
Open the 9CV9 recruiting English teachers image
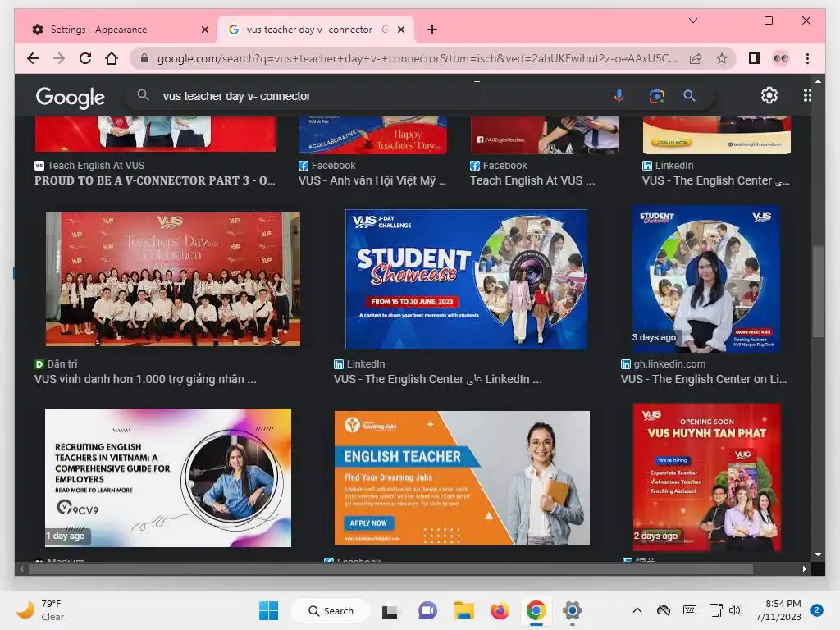pyautogui.click(x=168, y=478)
